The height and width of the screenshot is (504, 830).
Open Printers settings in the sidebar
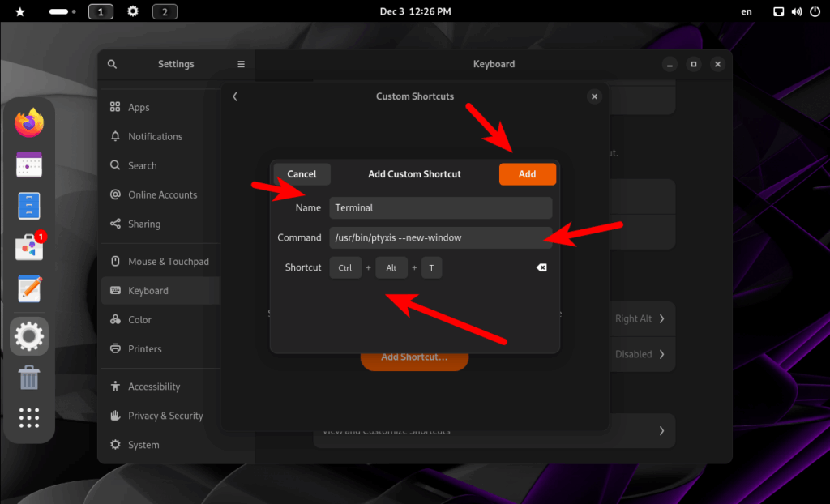click(x=161, y=349)
